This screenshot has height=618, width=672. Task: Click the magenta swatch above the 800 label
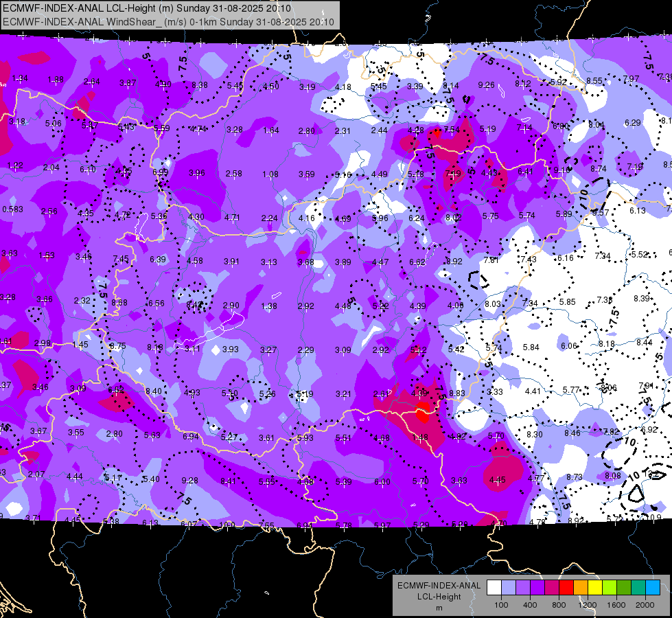pyautogui.click(x=552, y=588)
